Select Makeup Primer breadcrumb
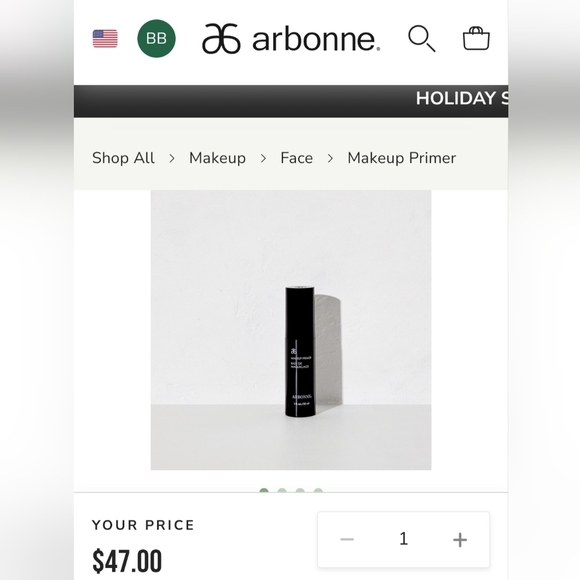The image size is (580, 580). click(401, 158)
